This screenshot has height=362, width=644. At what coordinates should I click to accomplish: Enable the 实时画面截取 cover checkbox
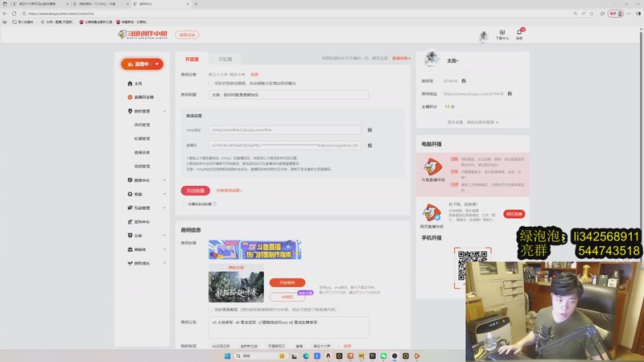click(211, 310)
